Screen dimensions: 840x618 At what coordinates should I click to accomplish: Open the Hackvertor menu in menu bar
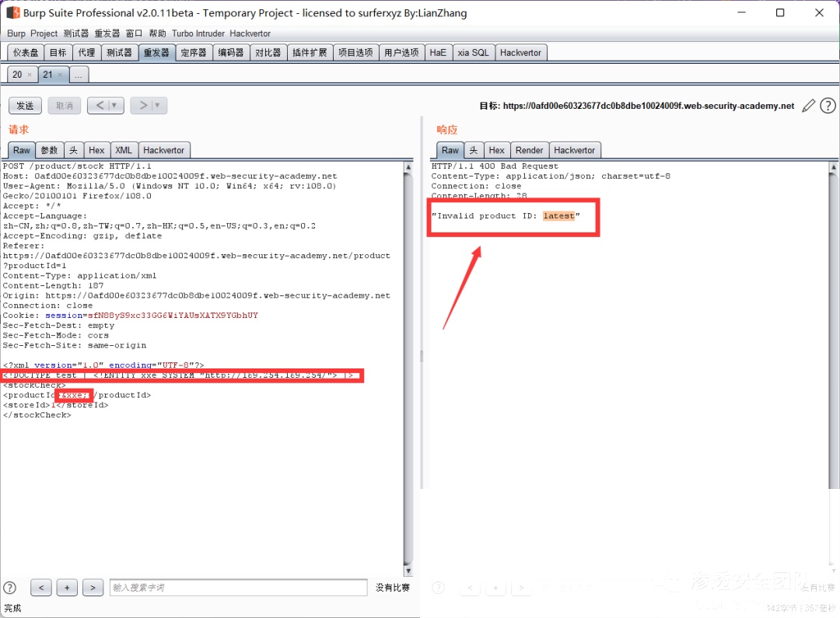tap(250, 33)
